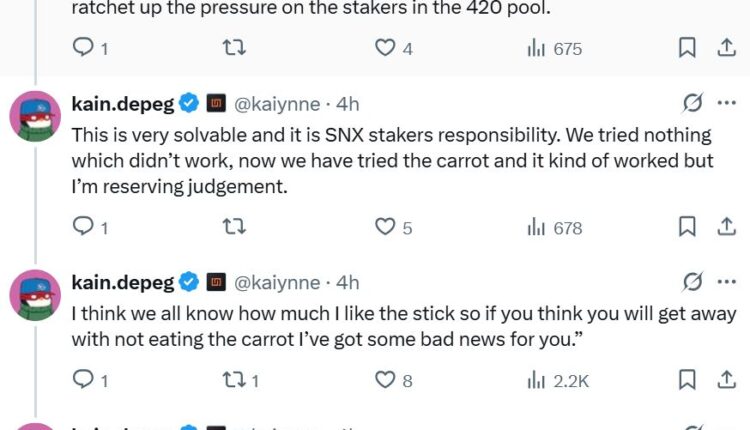This screenshot has width=750, height=430.
Task: Like the tweet with 8 likes
Action: point(385,379)
